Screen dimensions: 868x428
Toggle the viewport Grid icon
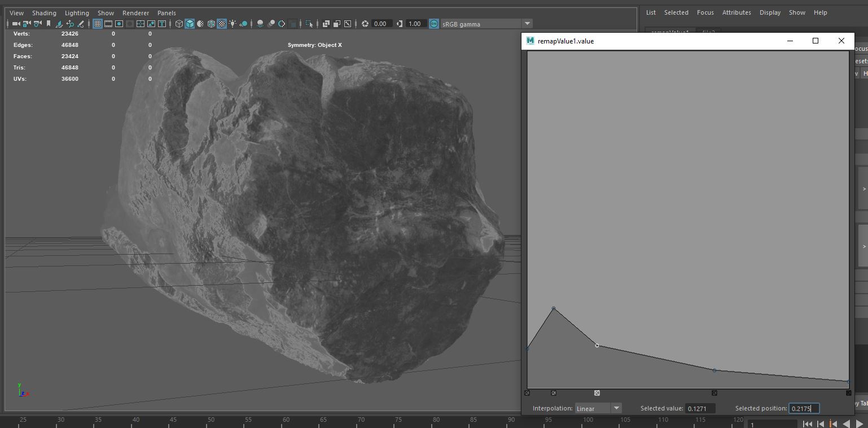[98, 24]
